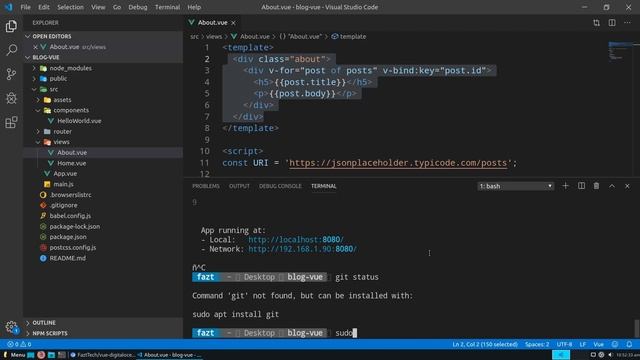Switch to the Output panel tab
Image resolution: width=640 pixels, height=360 pixels.
coord(239,186)
